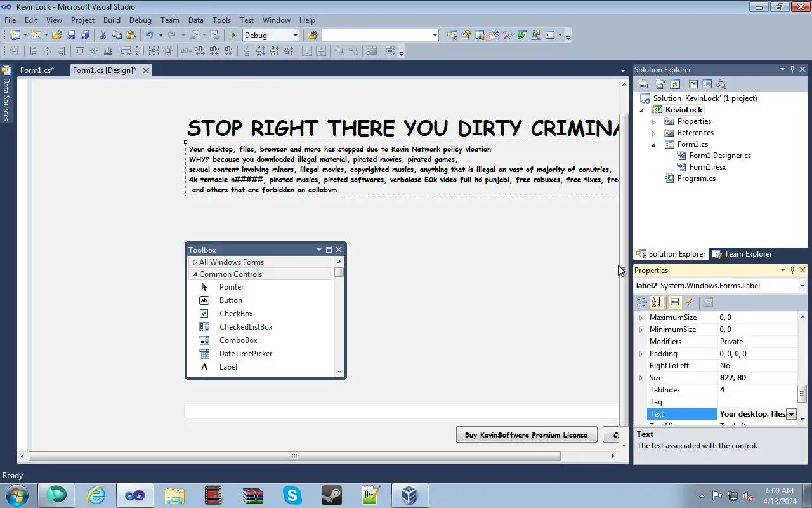Expand the References node
The width and height of the screenshot is (812, 508).
[654, 133]
